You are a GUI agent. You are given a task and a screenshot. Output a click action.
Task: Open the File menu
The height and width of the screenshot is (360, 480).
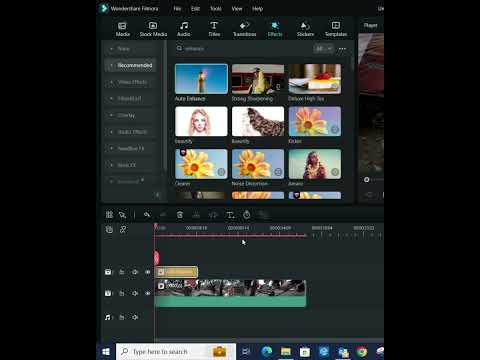point(177,9)
